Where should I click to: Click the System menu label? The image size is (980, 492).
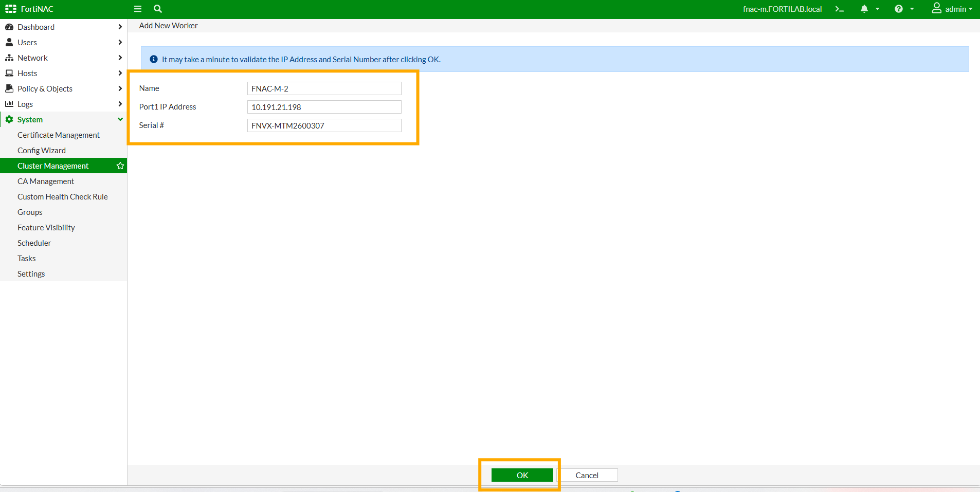(x=30, y=119)
